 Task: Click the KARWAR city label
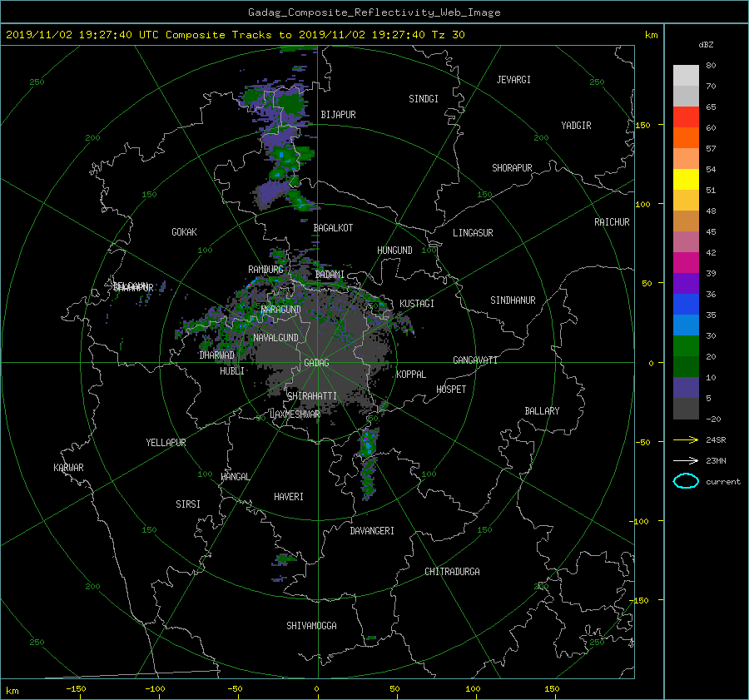point(68,467)
